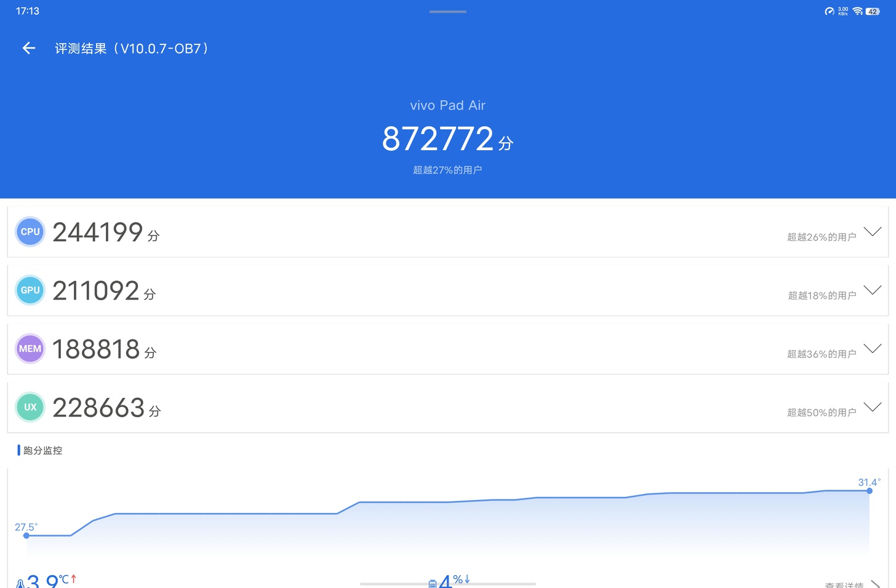The height and width of the screenshot is (588, 896).
Task: Click the 超越27%的用户 text
Action: click(447, 170)
